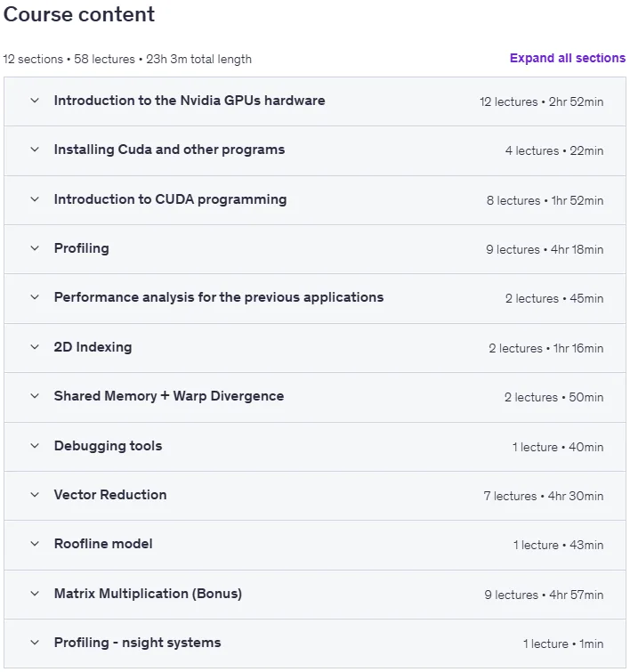Click the 9 lectures • 4hr 18min label
The image size is (630, 672).
pos(545,249)
